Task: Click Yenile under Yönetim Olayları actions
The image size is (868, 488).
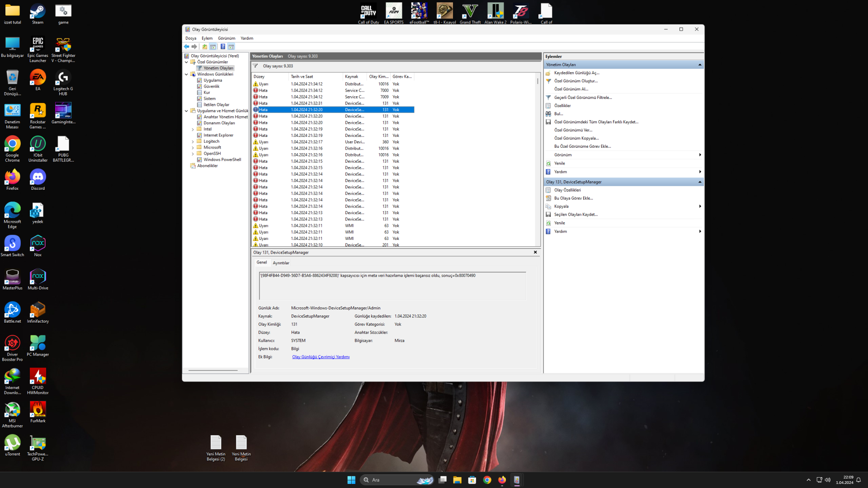Action: (x=559, y=164)
